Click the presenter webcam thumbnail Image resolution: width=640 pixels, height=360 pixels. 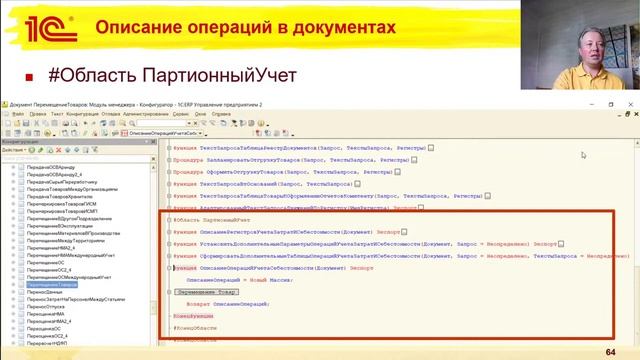580,44
